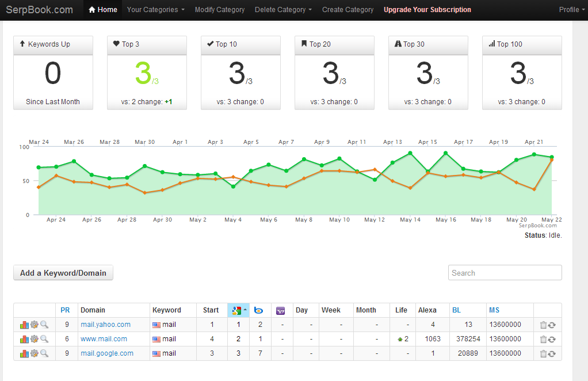Image resolution: width=588 pixels, height=381 pixels.
Task: Click the SerpBook.com logo
Action: 39,10
